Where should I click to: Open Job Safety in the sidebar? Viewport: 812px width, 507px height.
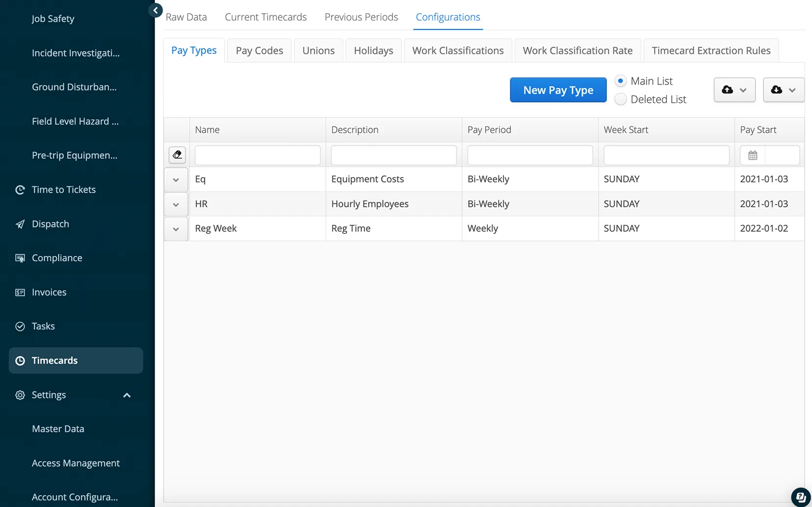click(x=53, y=19)
